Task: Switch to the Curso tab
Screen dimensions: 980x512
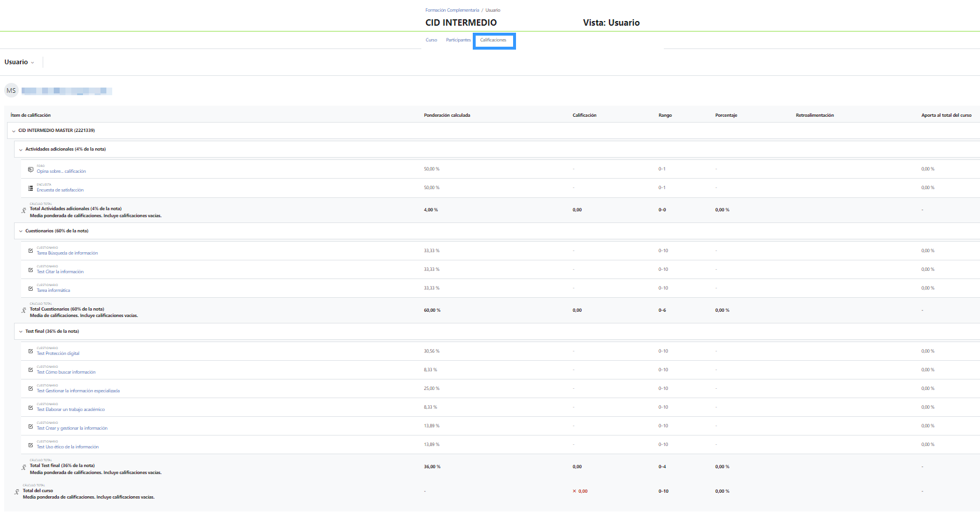Action: point(431,40)
